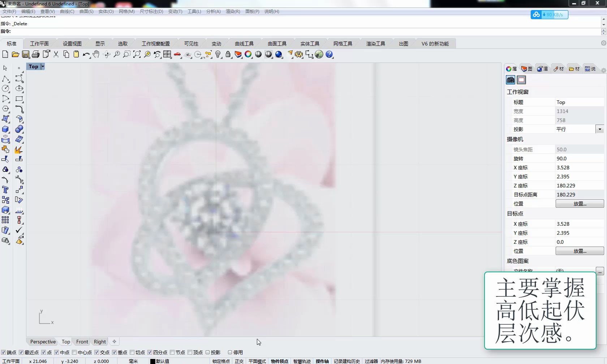607x364 pixels.
Task: Click the target point 放置 button
Action: (580, 251)
